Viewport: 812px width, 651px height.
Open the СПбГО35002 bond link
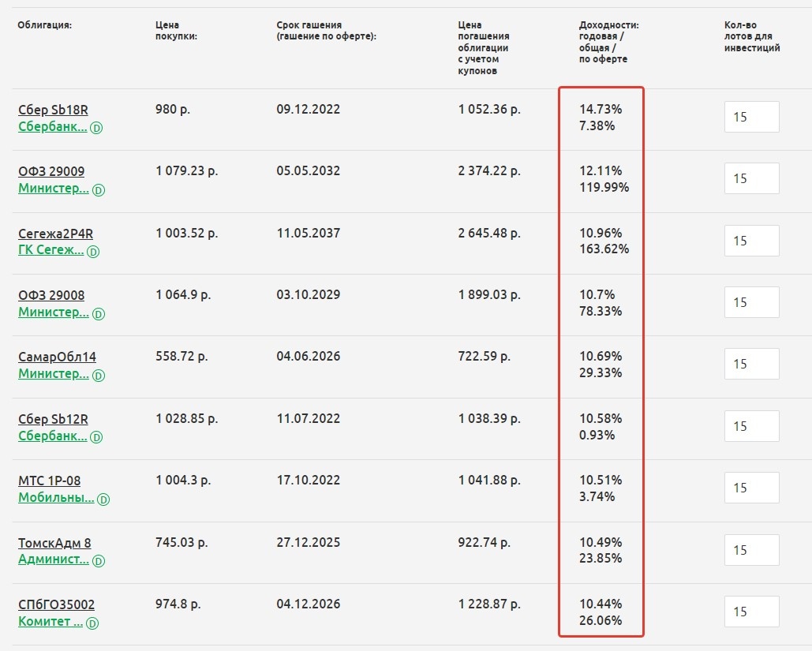pos(56,604)
